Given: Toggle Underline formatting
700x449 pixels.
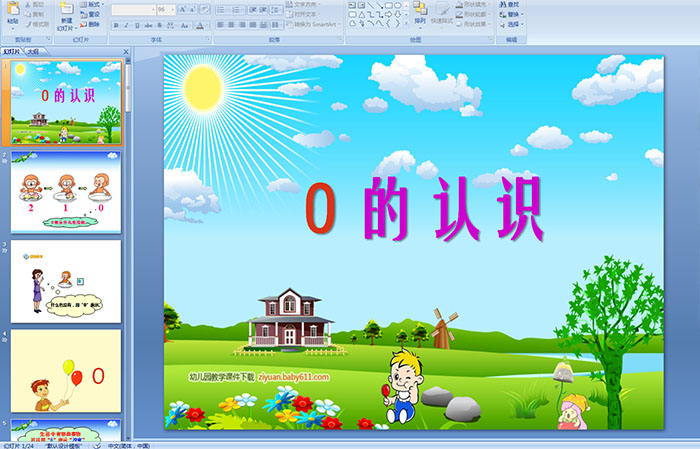Looking at the screenshot, I should 137,25.
